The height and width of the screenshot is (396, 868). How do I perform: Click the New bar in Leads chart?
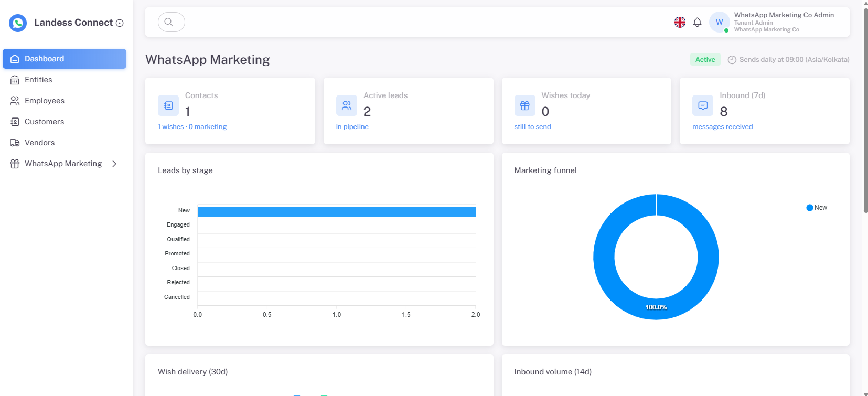[337, 211]
